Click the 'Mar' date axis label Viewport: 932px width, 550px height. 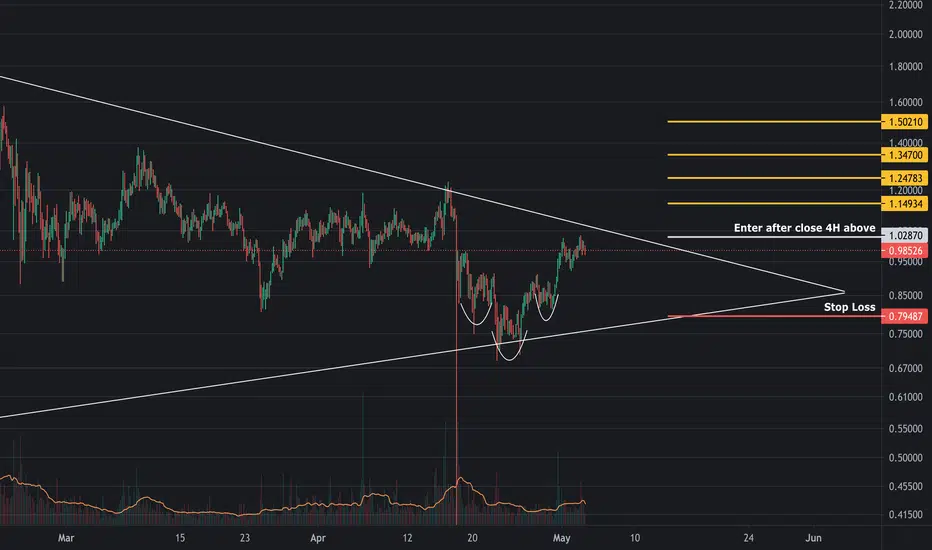[x=66, y=538]
